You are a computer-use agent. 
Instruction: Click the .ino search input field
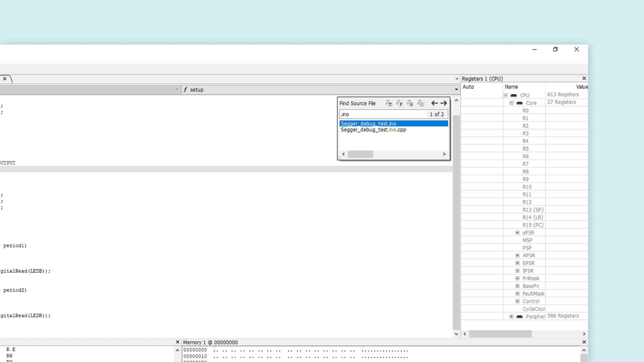(x=382, y=114)
